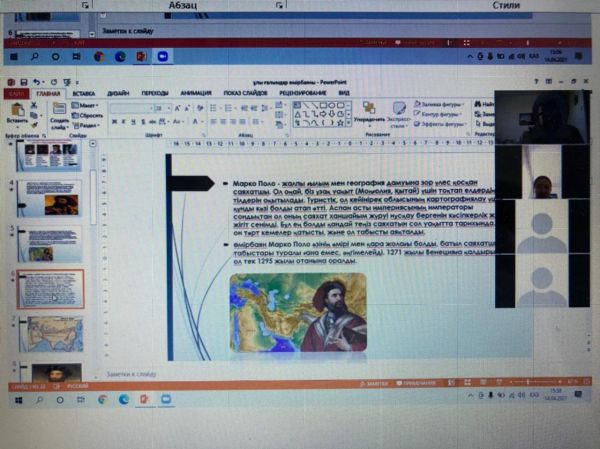Click the Файл (File) button

coord(15,93)
